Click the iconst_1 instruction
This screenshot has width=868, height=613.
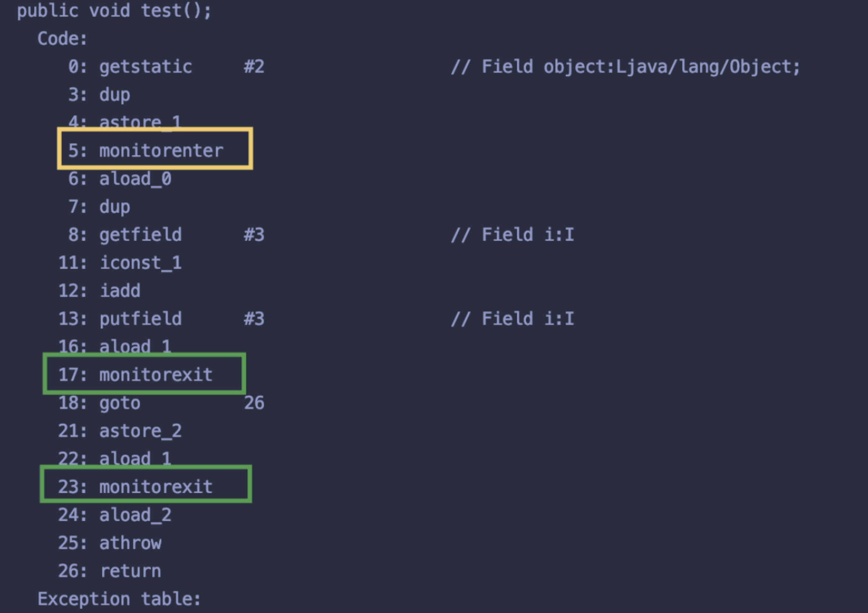coord(141,263)
